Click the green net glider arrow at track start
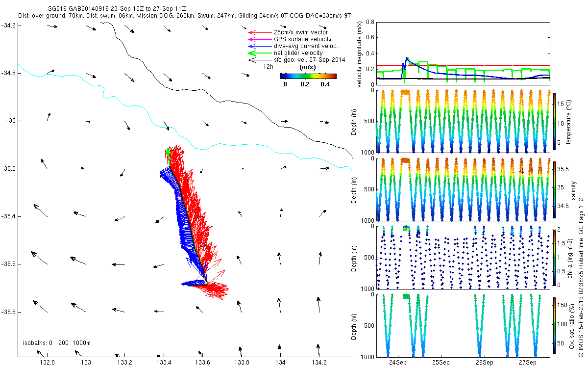Screen dimensions: 588x368 point(168,155)
